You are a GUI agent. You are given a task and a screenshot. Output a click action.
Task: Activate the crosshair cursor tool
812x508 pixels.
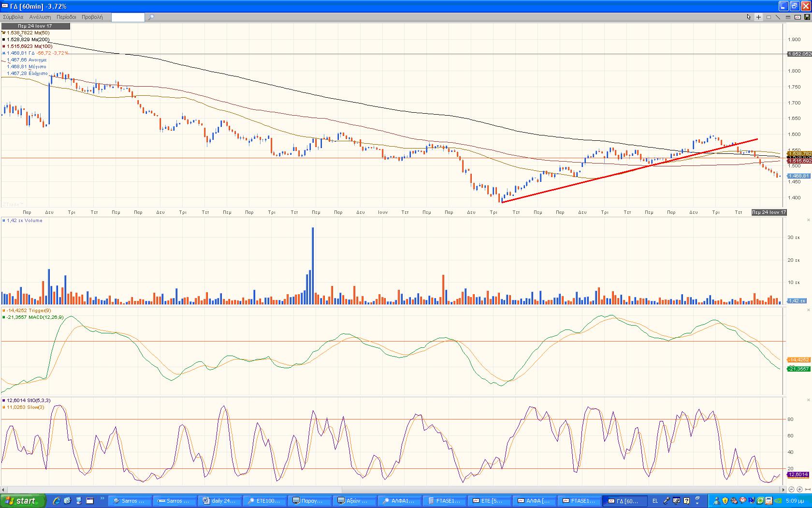point(758,17)
